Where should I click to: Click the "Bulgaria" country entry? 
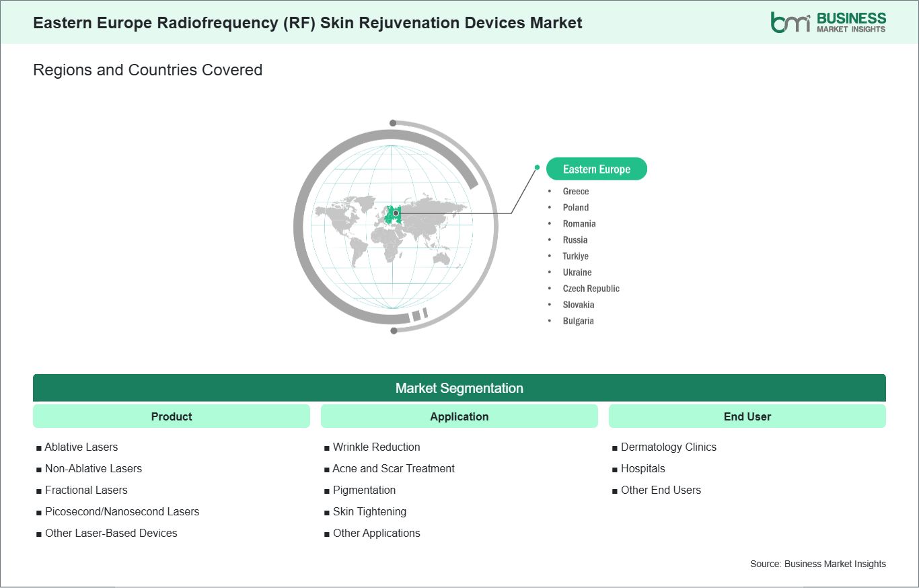tap(579, 320)
